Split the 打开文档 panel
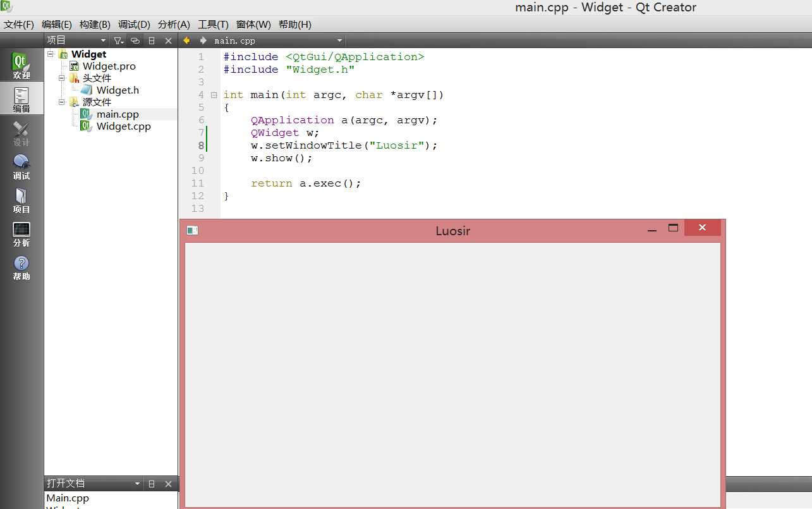This screenshot has height=509, width=812. click(x=152, y=484)
